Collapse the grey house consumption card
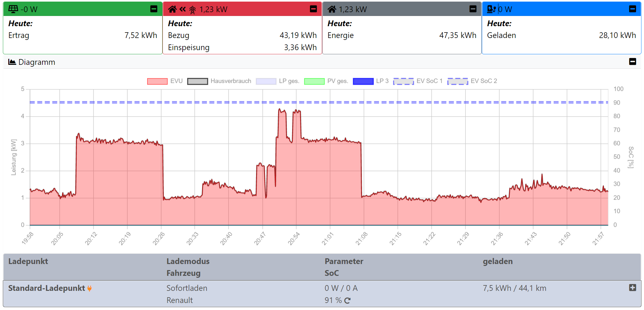644x310 pixels. tap(473, 9)
